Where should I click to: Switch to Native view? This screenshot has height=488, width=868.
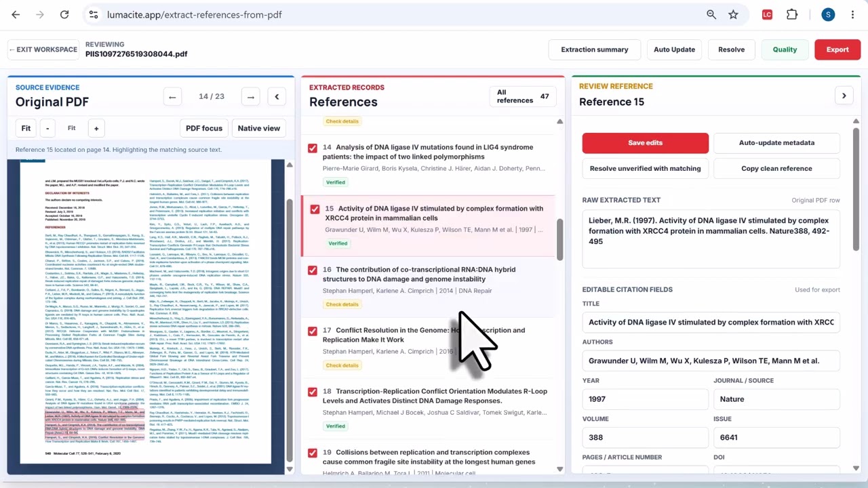[258, 128]
